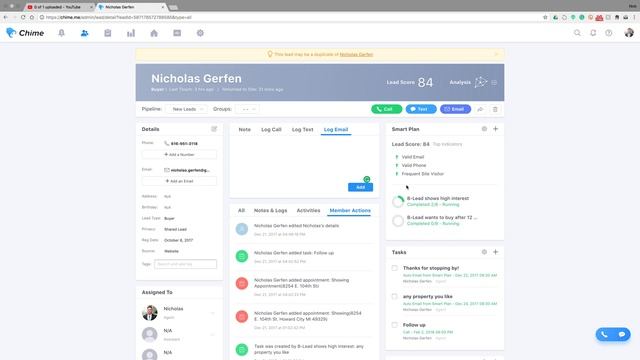Focus the Tags input field
The image size is (640, 360).
[x=185, y=264]
